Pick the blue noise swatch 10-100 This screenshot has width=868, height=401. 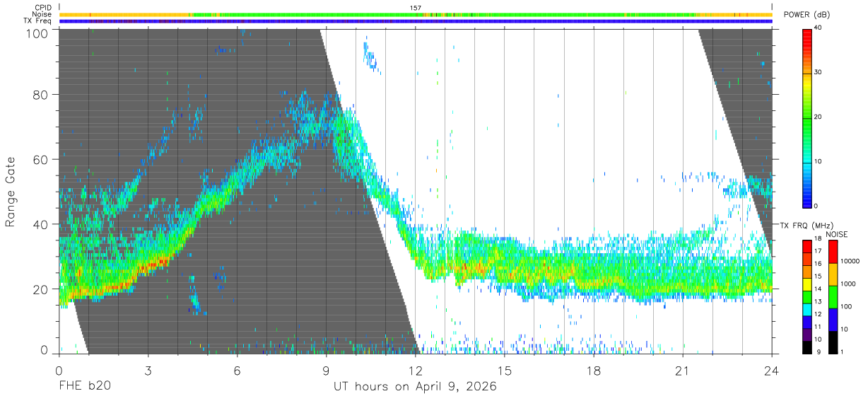coord(833,320)
